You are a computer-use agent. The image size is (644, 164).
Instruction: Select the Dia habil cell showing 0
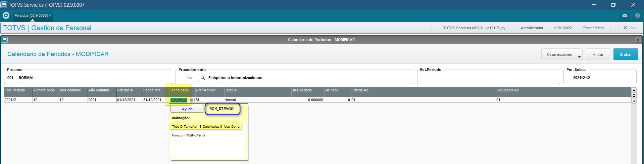tap(337, 100)
